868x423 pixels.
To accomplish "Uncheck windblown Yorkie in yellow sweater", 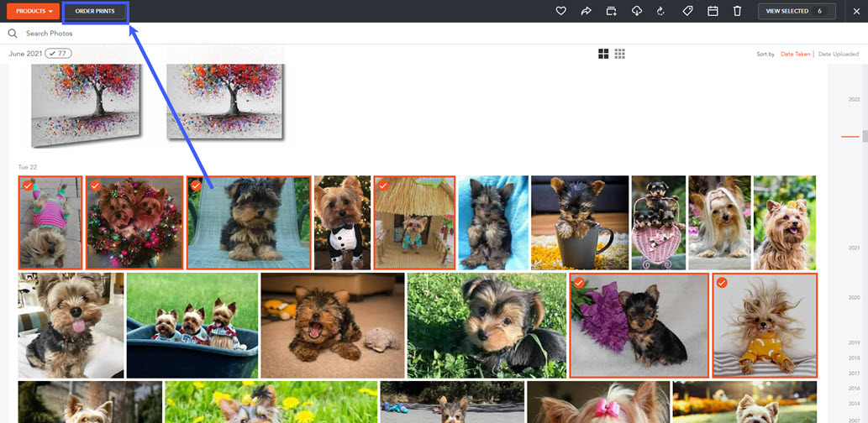I will (722, 283).
